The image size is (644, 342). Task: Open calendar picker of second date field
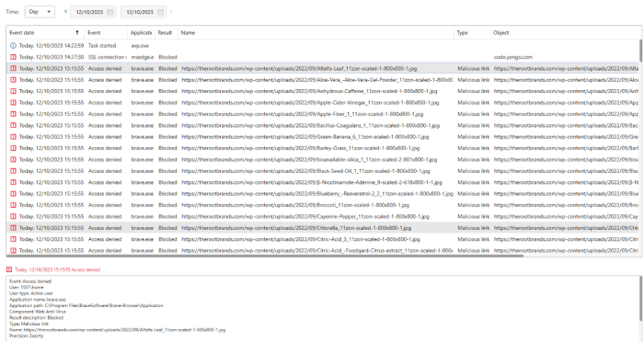(161, 12)
